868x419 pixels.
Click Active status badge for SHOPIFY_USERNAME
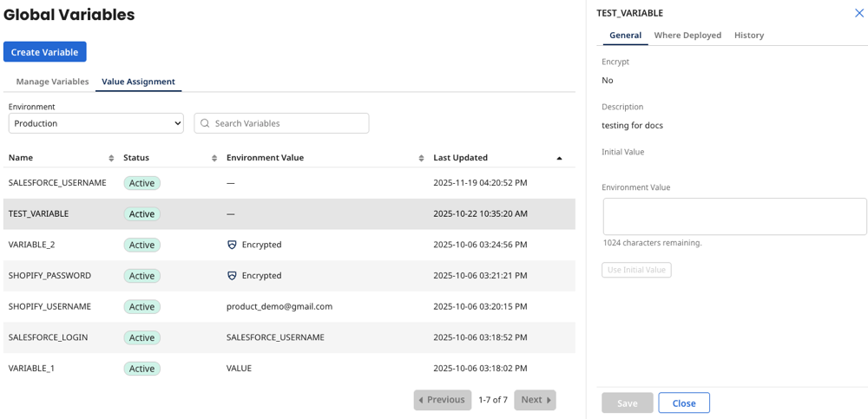(141, 307)
